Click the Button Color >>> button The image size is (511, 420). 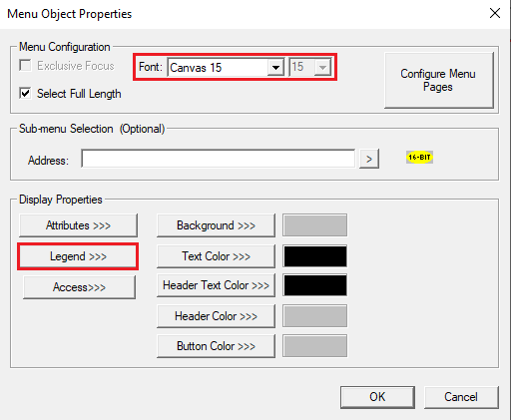(x=216, y=346)
